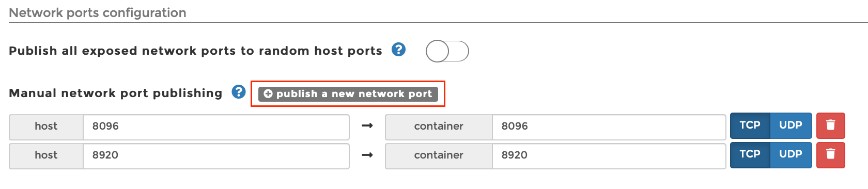Click the Network ports configuration heading

click(x=98, y=13)
